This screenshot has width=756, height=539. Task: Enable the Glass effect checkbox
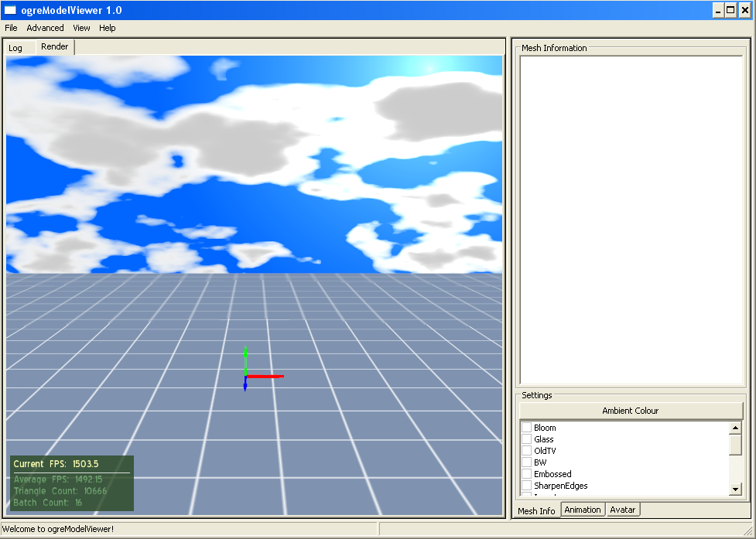click(x=527, y=439)
